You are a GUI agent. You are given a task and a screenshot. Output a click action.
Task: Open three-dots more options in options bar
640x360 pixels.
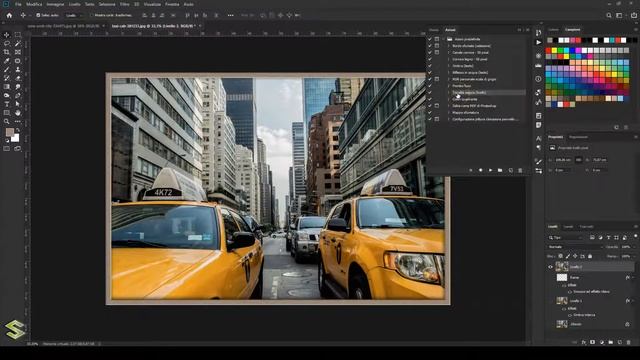pos(231,15)
